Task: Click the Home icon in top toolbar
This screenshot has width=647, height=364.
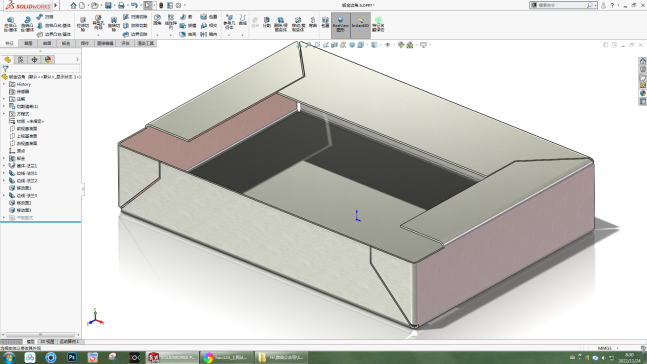Action: click(x=73, y=5)
